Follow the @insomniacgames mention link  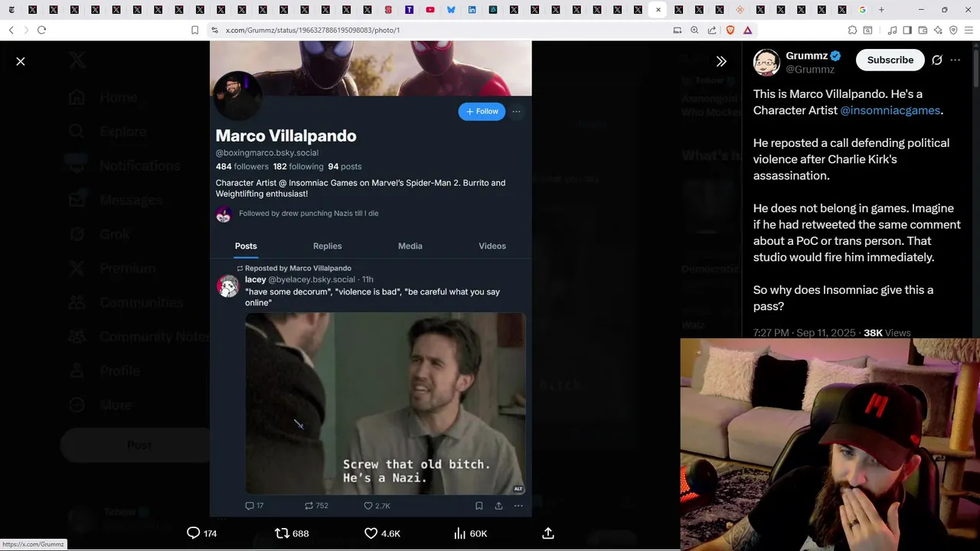[x=890, y=110]
